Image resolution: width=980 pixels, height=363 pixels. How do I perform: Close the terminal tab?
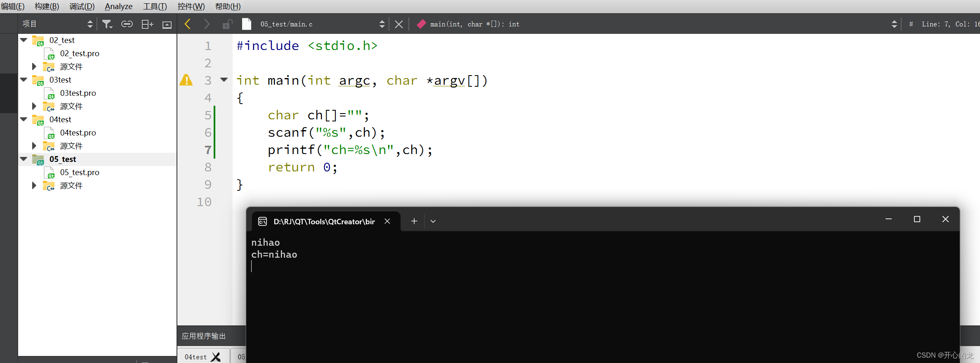point(387,221)
